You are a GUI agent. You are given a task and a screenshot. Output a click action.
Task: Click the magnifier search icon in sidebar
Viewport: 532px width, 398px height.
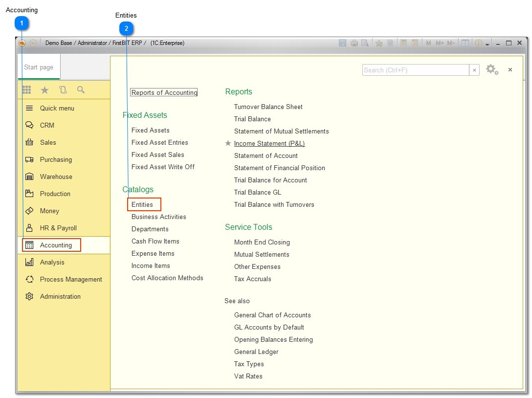(80, 90)
